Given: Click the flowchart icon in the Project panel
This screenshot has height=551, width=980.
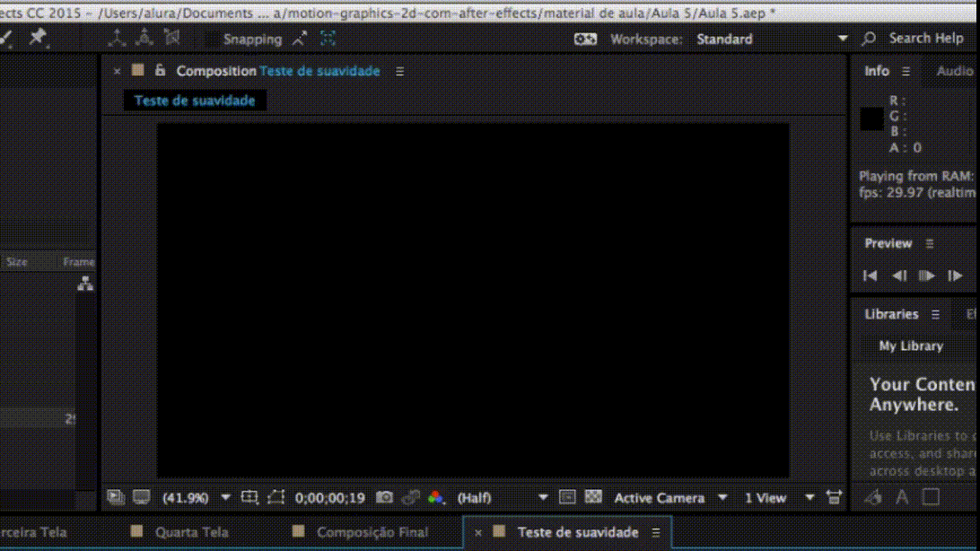Looking at the screenshot, I should point(85,284).
